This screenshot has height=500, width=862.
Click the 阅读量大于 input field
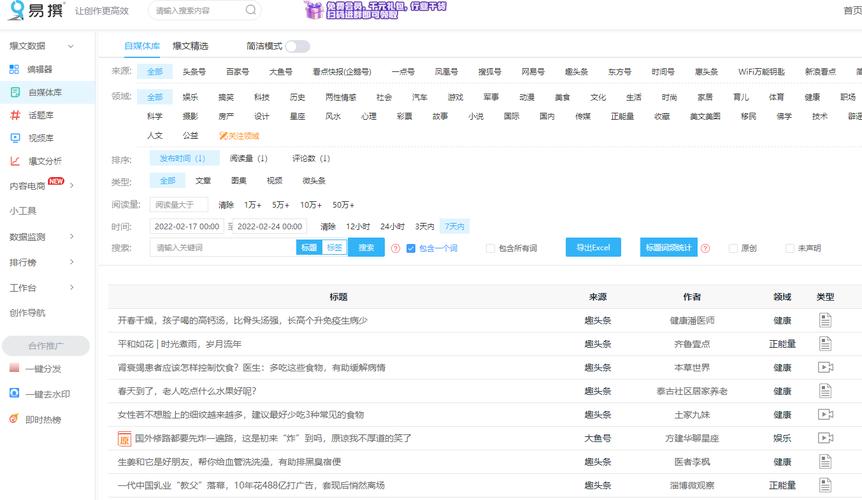[179, 205]
